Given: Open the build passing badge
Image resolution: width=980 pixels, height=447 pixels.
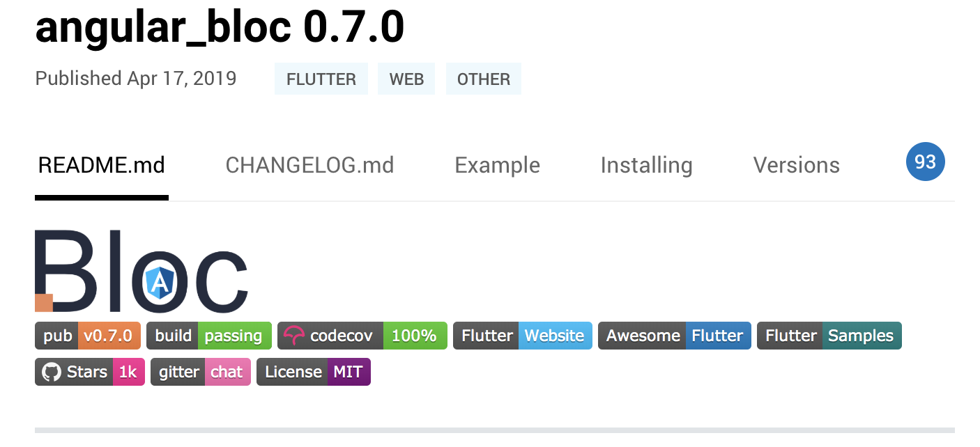Looking at the screenshot, I should point(208,336).
